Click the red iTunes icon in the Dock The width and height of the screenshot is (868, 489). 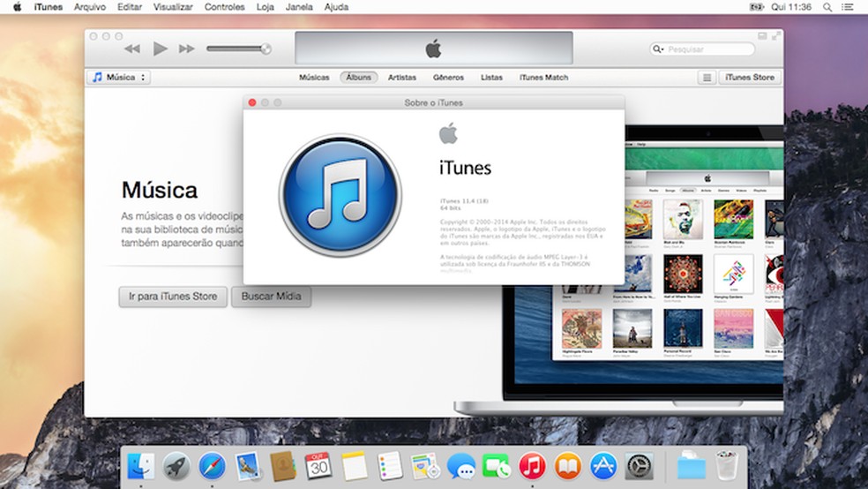click(533, 466)
